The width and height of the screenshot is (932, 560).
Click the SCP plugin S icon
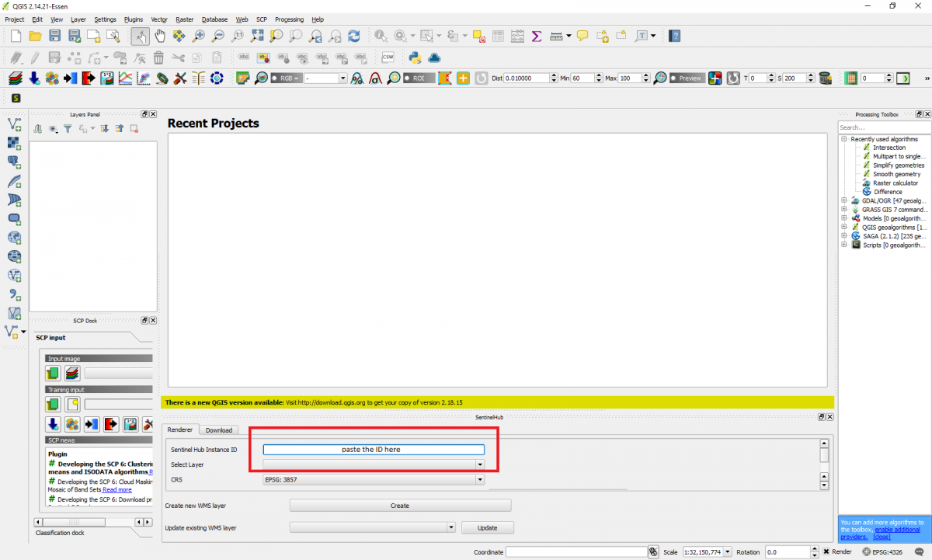tap(15, 98)
